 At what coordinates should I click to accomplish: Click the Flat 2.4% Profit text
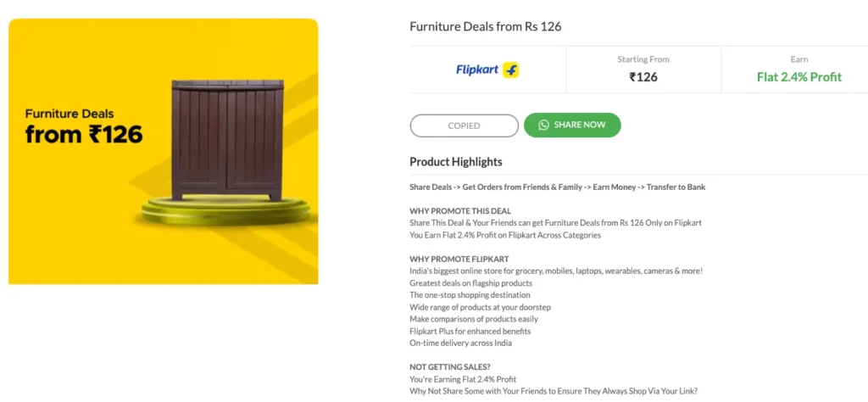coord(798,77)
